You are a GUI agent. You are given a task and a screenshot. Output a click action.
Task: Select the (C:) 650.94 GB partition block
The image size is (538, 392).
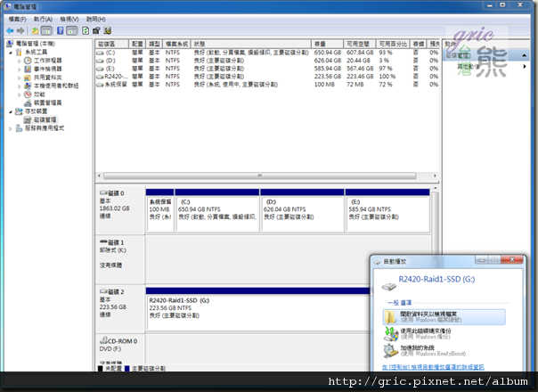click(x=217, y=211)
